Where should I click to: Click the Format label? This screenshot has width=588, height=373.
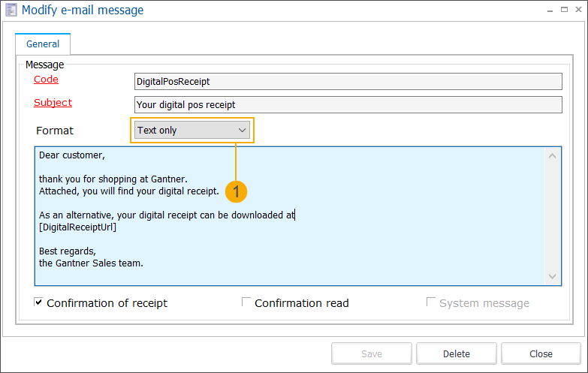tap(55, 131)
